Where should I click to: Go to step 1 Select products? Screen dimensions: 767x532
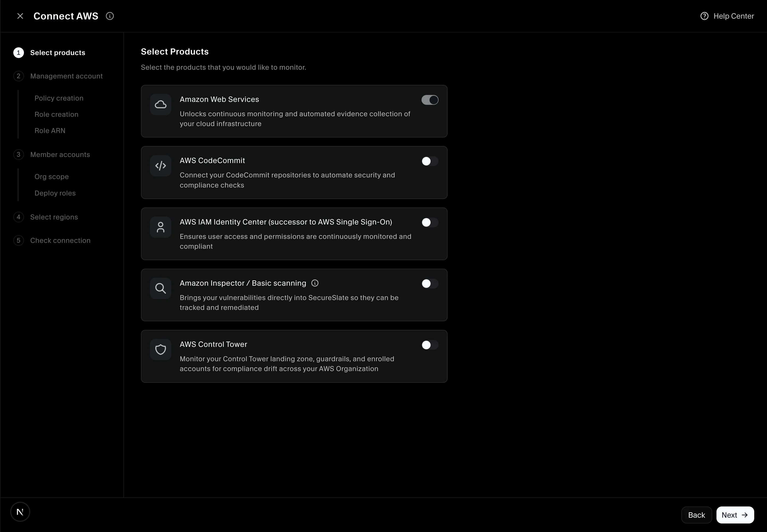coord(49,53)
